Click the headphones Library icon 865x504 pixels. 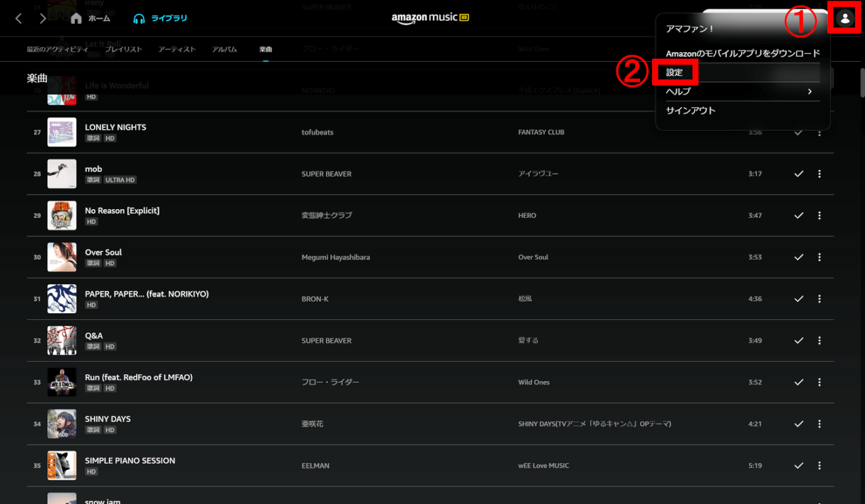coord(139,18)
